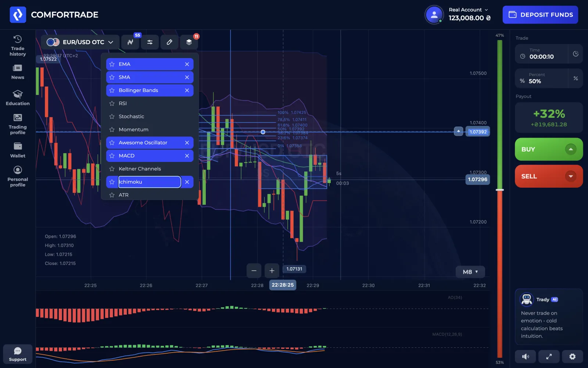Click the percent switch icon beside 50%
588x368 pixels.
click(576, 78)
